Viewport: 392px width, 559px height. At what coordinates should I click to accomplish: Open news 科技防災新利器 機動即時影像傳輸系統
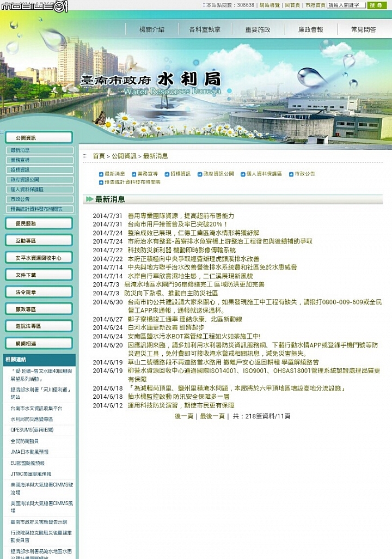click(182, 250)
